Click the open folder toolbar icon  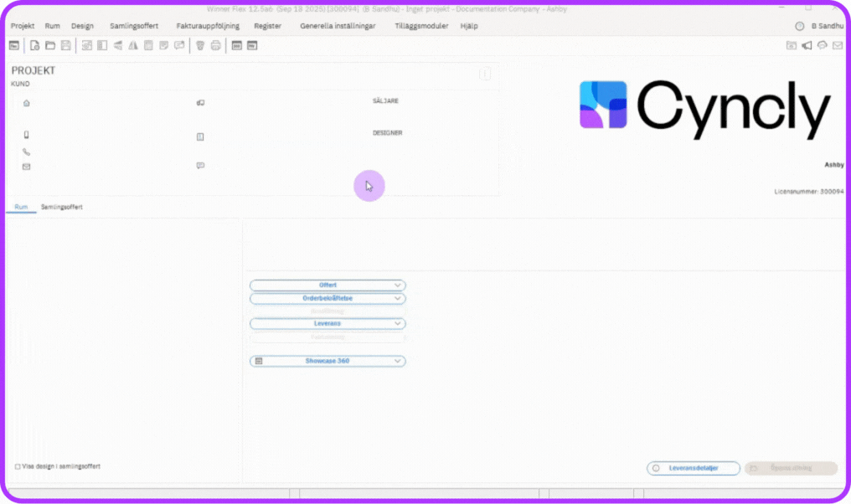[50, 45]
